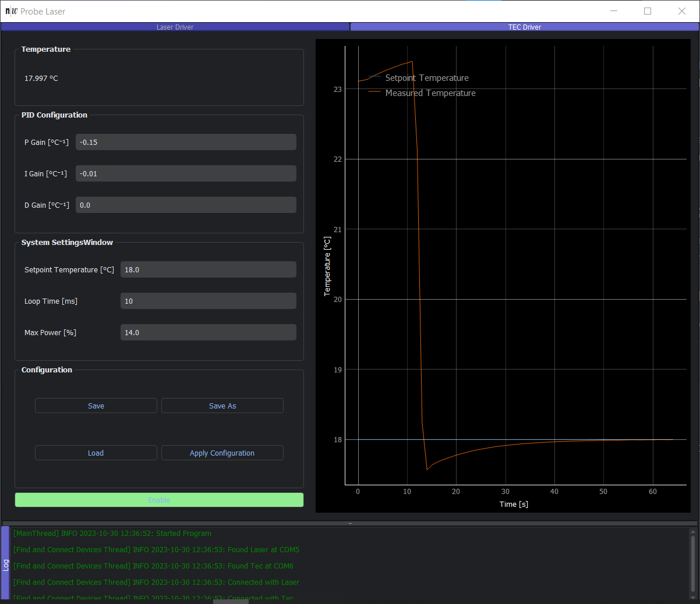The width and height of the screenshot is (700, 604).
Task: Edit the D Gain input field
Action: coord(186,205)
